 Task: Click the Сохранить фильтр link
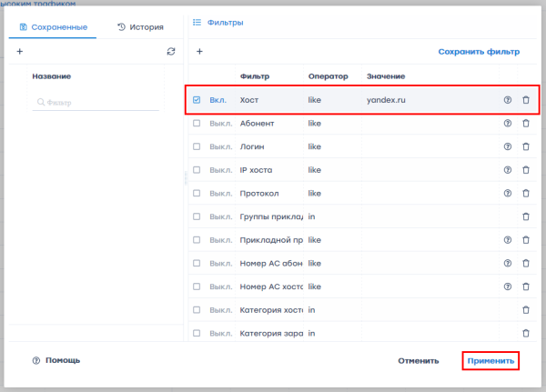tap(479, 52)
